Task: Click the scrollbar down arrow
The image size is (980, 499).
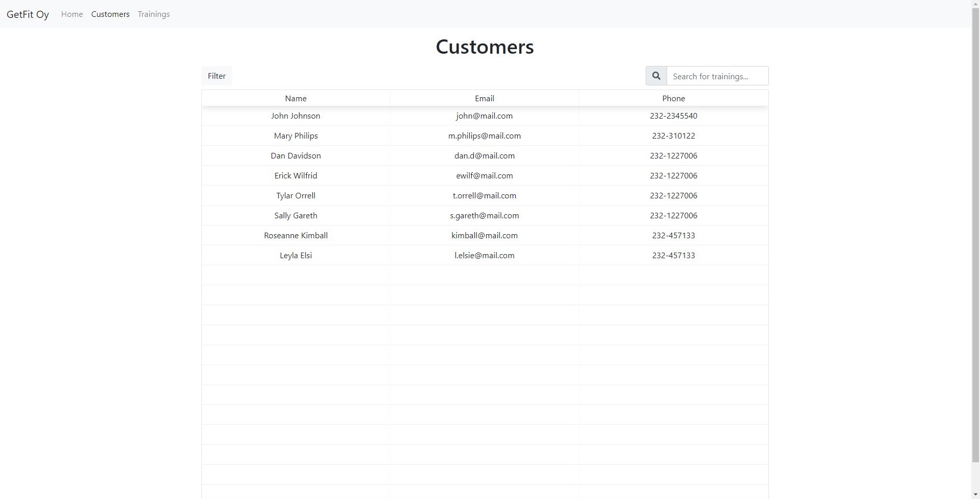Action: tap(975, 494)
